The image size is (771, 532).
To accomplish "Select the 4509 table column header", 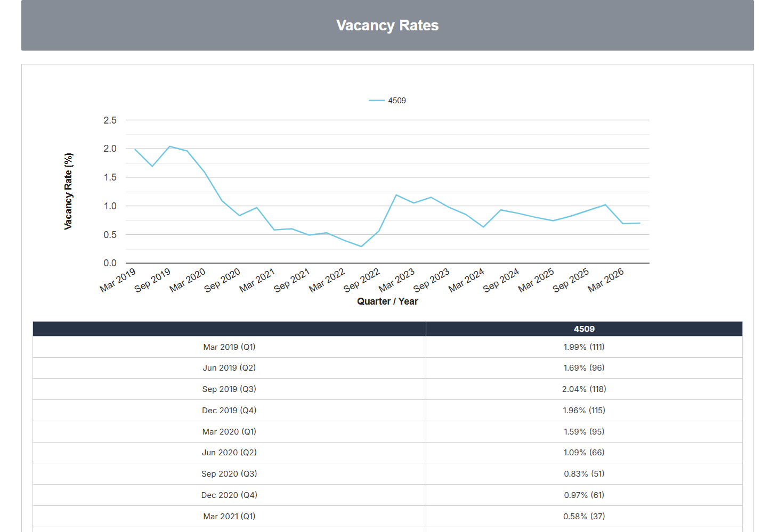I will [584, 329].
